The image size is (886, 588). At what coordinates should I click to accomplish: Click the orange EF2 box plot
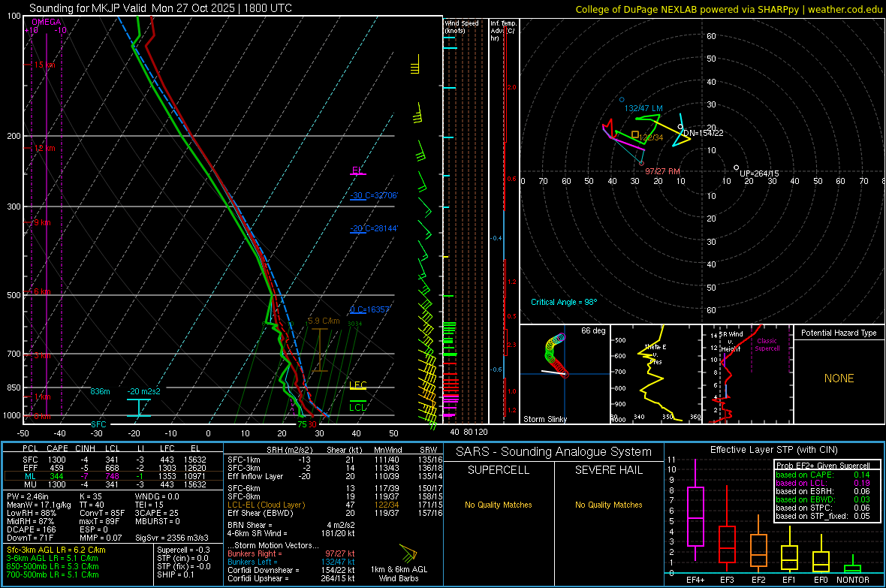coord(758,544)
